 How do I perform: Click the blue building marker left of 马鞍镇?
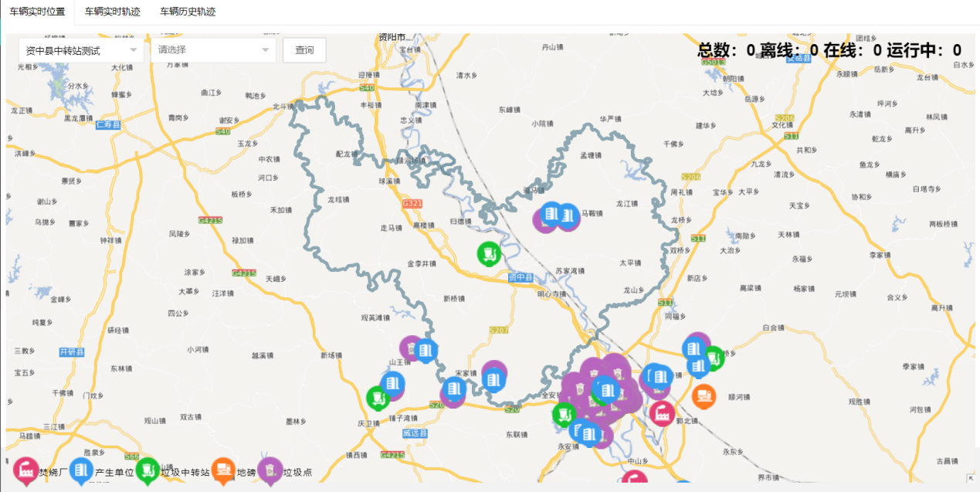coord(551,214)
